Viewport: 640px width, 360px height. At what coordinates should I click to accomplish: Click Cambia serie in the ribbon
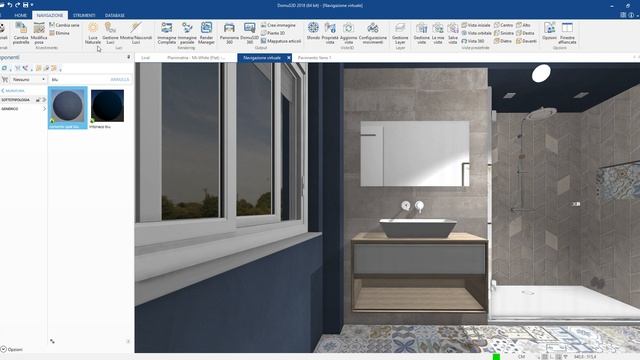(x=64, y=25)
